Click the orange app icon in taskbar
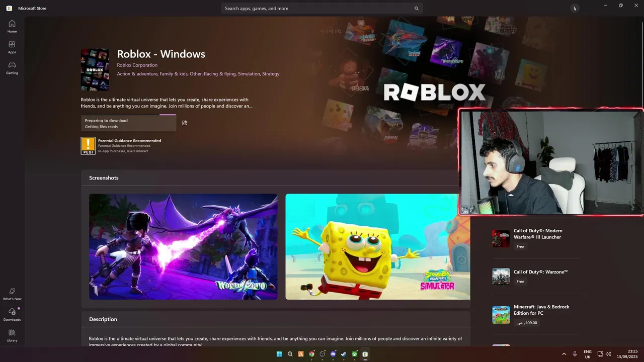Image resolution: width=644 pixels, height=362 pixels. tap(301, 354)
